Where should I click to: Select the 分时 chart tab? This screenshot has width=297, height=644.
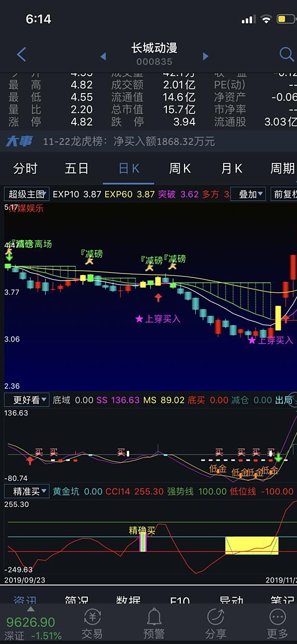[25, 168]
